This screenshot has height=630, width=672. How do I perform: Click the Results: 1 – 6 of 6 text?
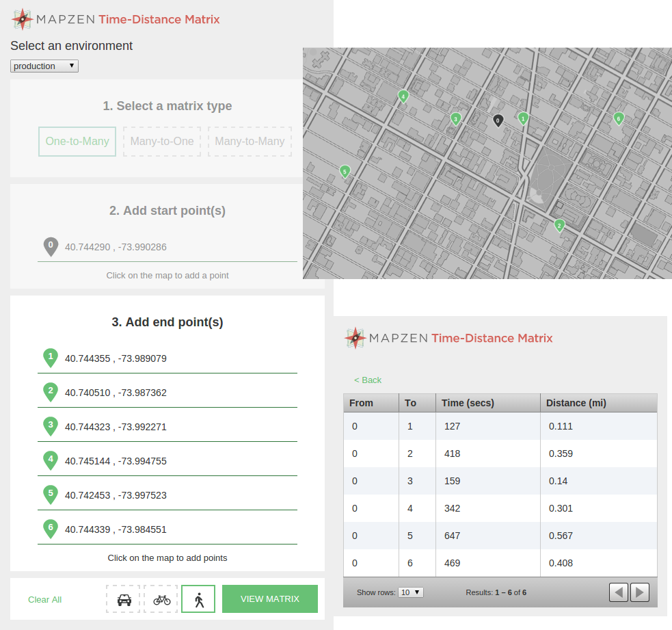click(496, 592)
